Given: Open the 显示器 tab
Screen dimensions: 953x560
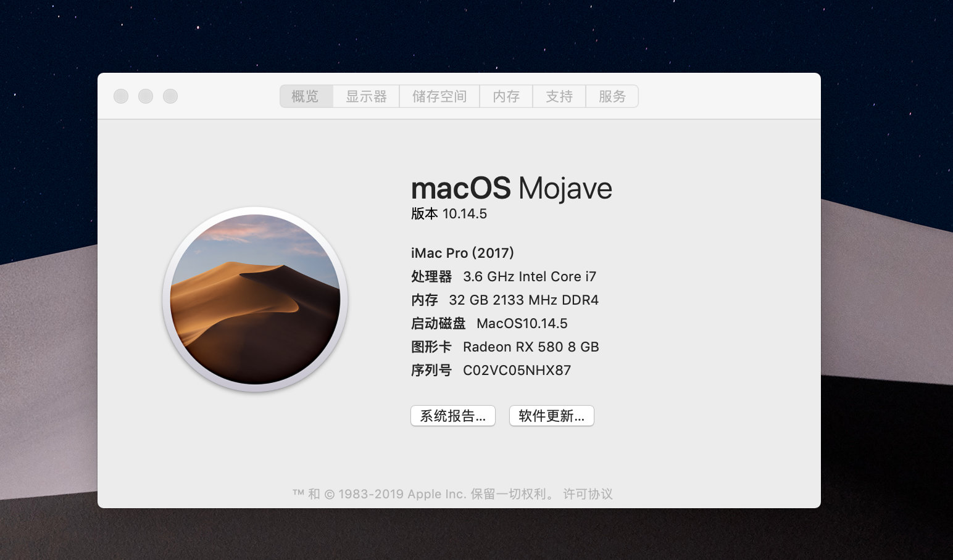Looking at the screenshot, I should click(x=366, y=96).
